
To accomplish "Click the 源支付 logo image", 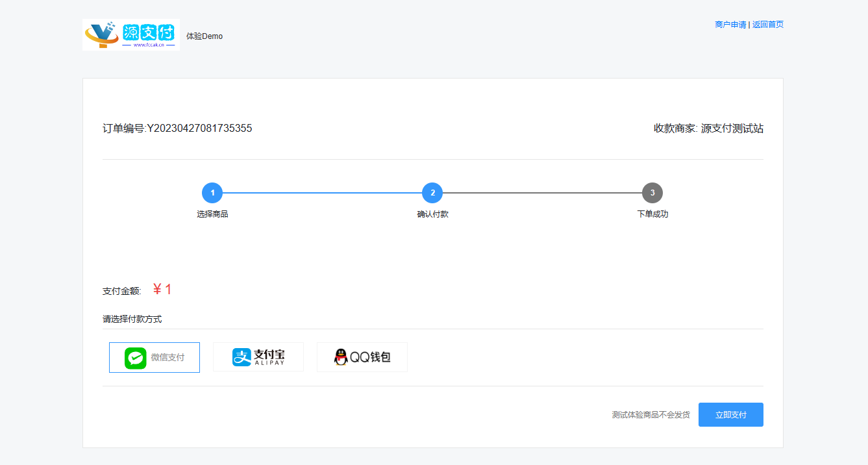I will [x=130, y=34].
